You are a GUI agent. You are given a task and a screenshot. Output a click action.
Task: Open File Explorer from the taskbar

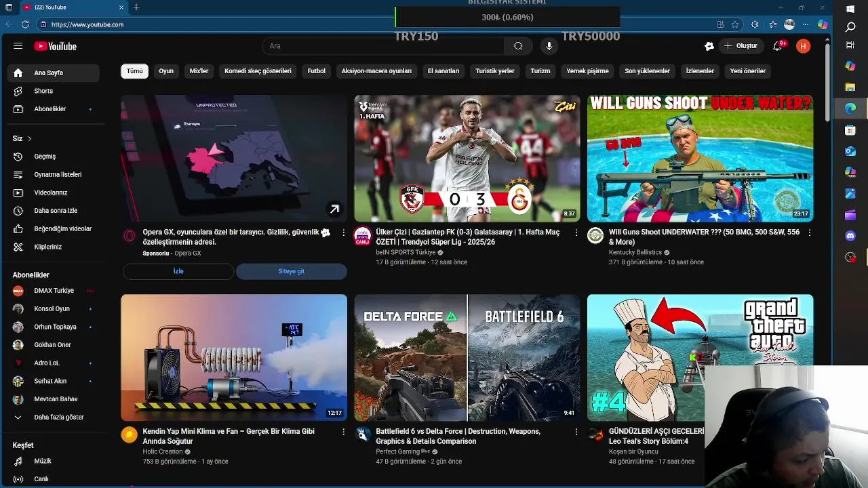click(850, 87)
